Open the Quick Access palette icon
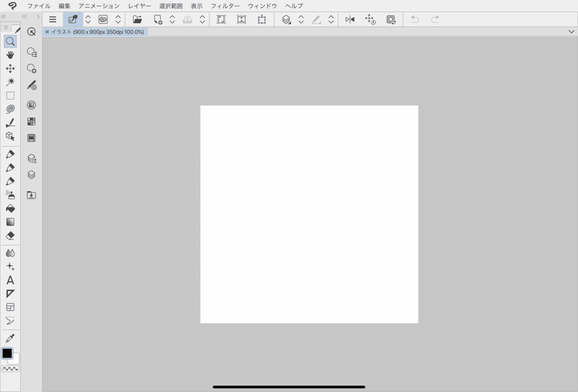 tap(32, 32)
